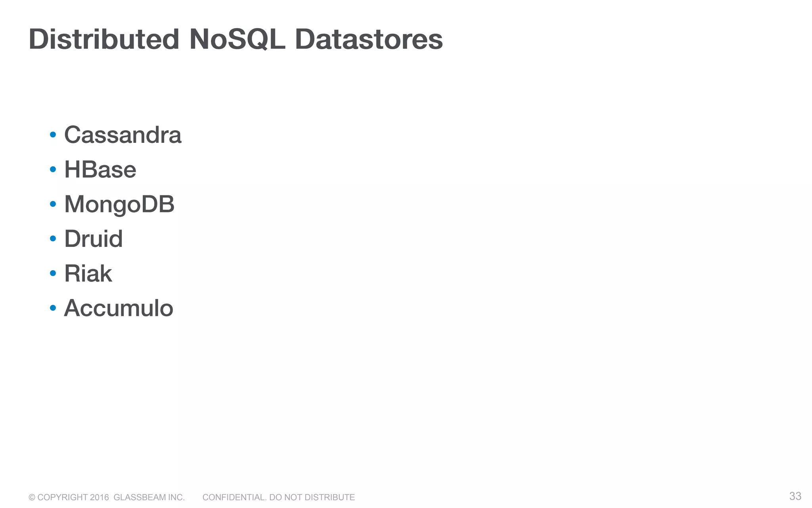Click the word Datastores in the title
The height and width of the screenshot is (508, 812).
369,40
